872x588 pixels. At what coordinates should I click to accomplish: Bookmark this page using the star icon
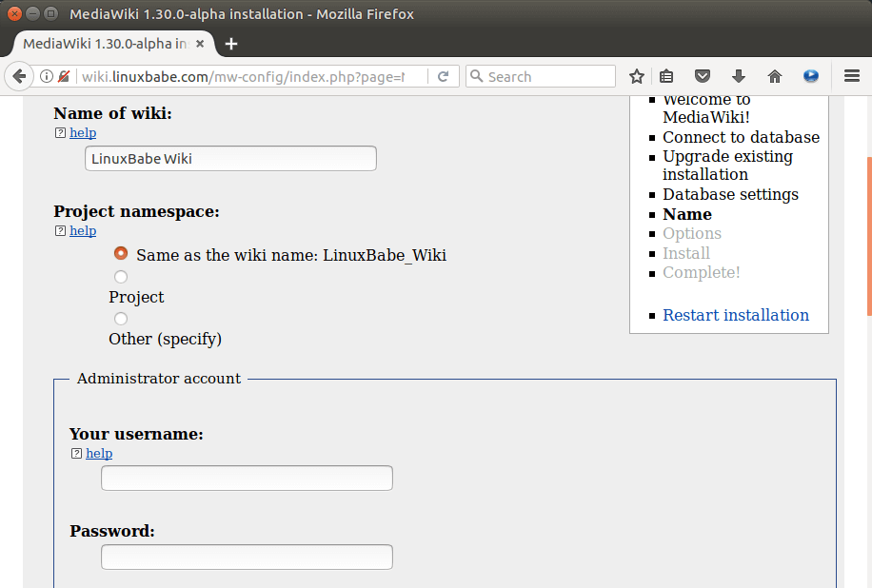(x=636, y=76)
